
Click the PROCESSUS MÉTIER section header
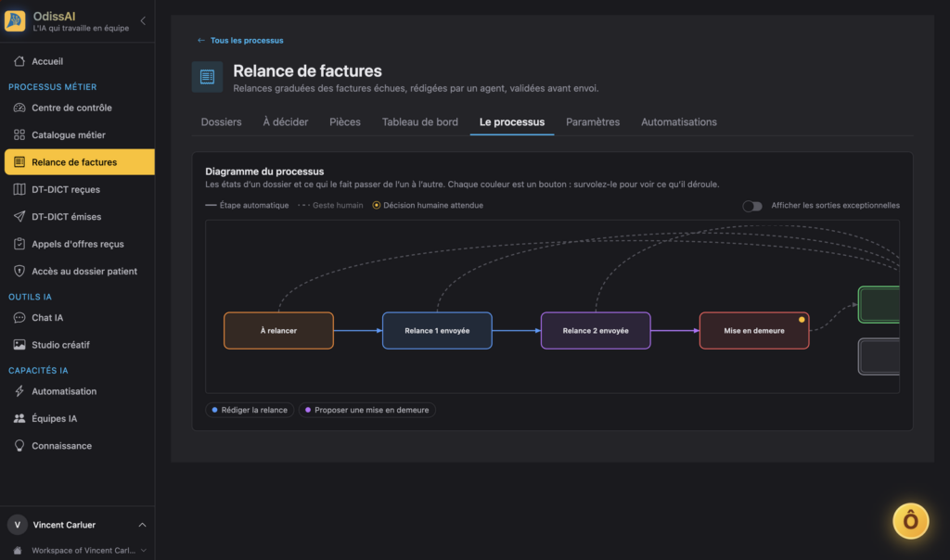coord(53,87)
